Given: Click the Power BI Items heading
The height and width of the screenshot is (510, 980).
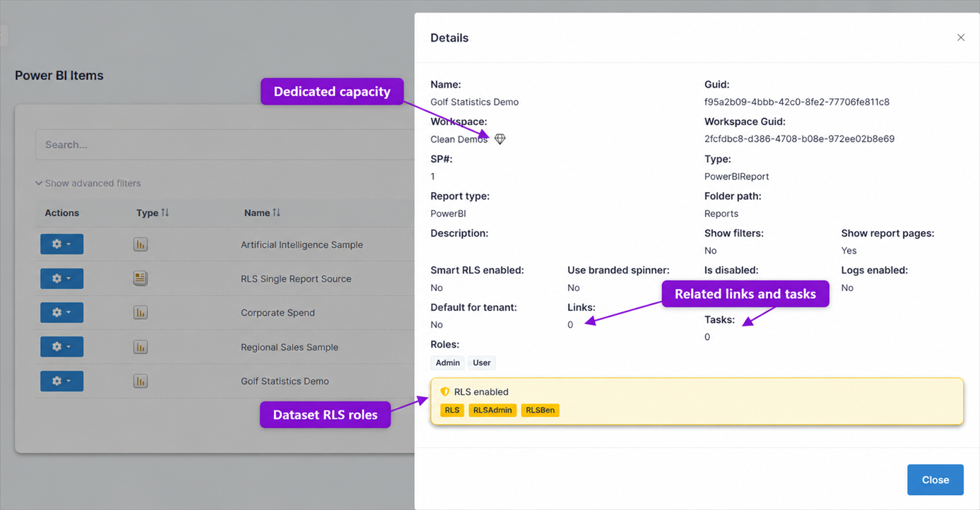Looking at the screenshot, I should pos(59,76).
